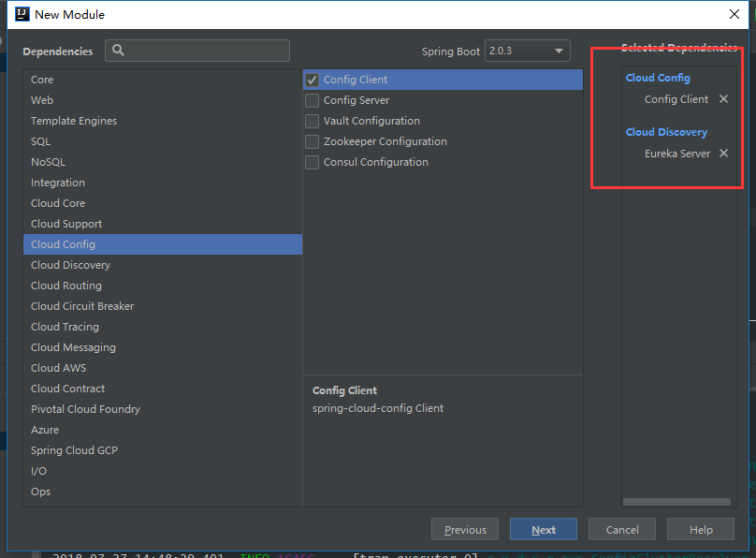
Task: Open Cloud Discovery in category list
Action: point(163,265)
